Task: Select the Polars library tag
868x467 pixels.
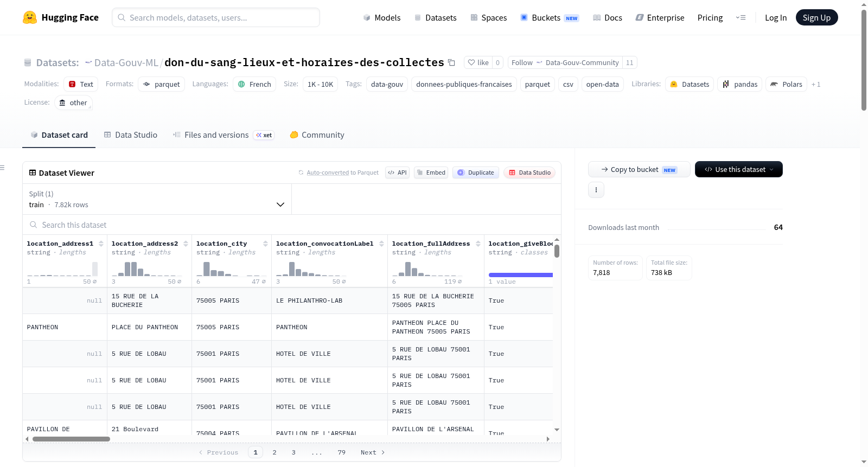Action: tap(786, 84)
